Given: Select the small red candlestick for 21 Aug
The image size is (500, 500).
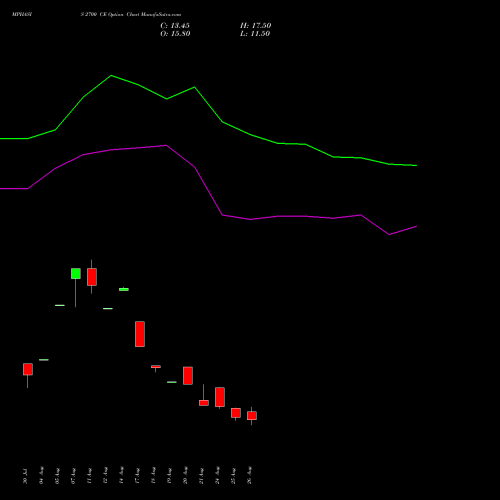Looking at the screenshot, I should 204,403.
